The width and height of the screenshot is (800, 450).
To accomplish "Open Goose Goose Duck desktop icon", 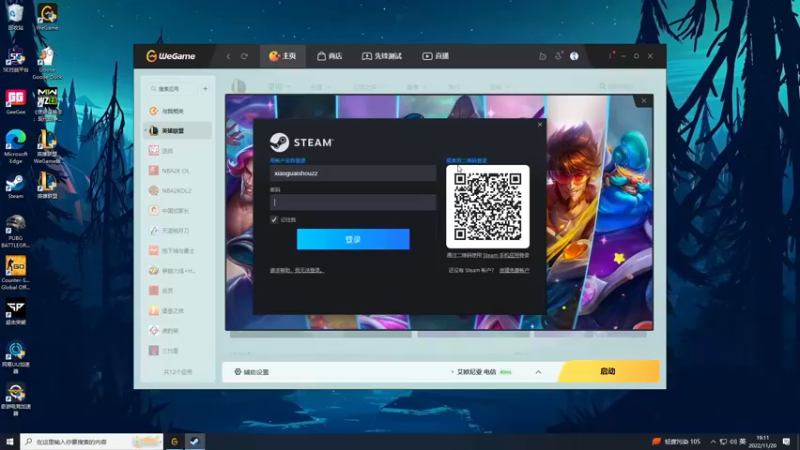I will click(x=47, y=63).
